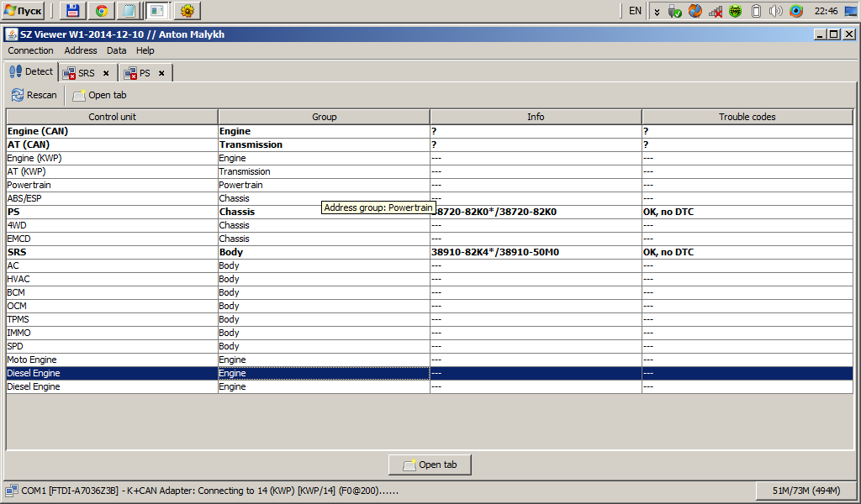
Task: Click the Пуск start button
Action: pos(24,11)
